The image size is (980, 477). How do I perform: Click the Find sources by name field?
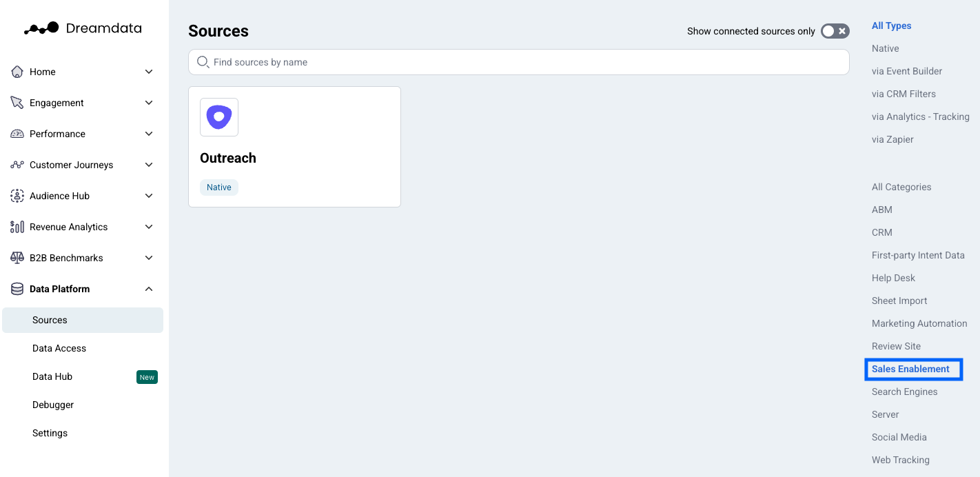[518, 62]
